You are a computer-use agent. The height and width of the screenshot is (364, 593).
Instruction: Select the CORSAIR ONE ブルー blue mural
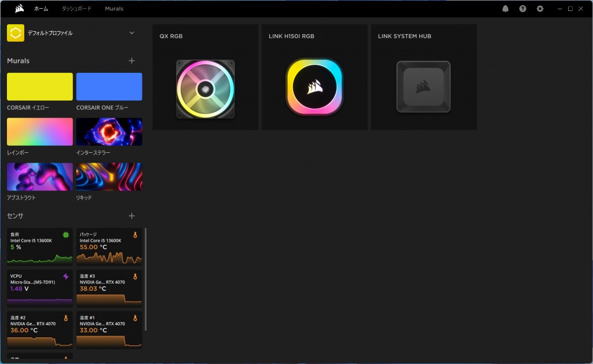pos(109,87)
